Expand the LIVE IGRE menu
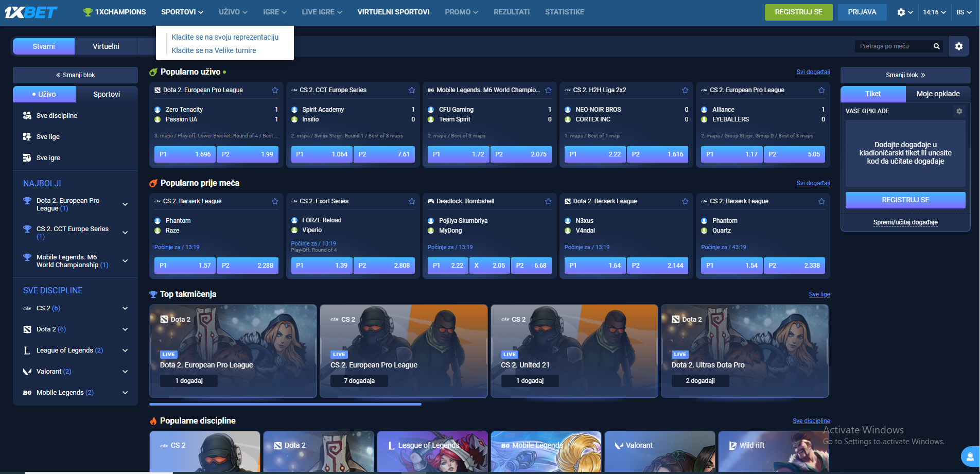 [x=322, y=12]
